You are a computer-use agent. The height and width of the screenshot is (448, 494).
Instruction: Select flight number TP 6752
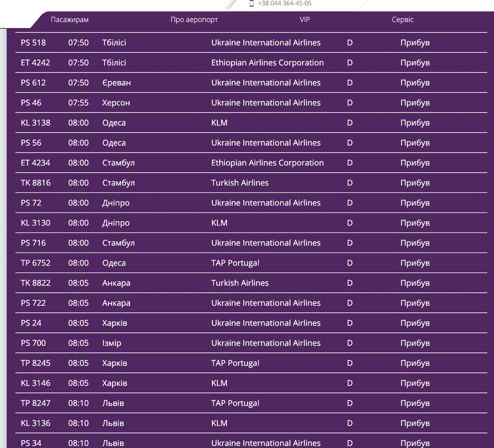36,263
